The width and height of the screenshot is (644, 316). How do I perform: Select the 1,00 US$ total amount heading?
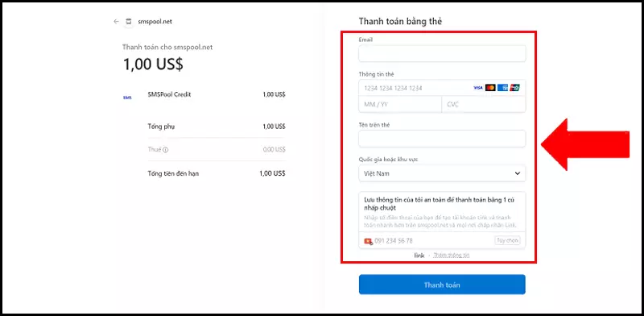[153, 64]
